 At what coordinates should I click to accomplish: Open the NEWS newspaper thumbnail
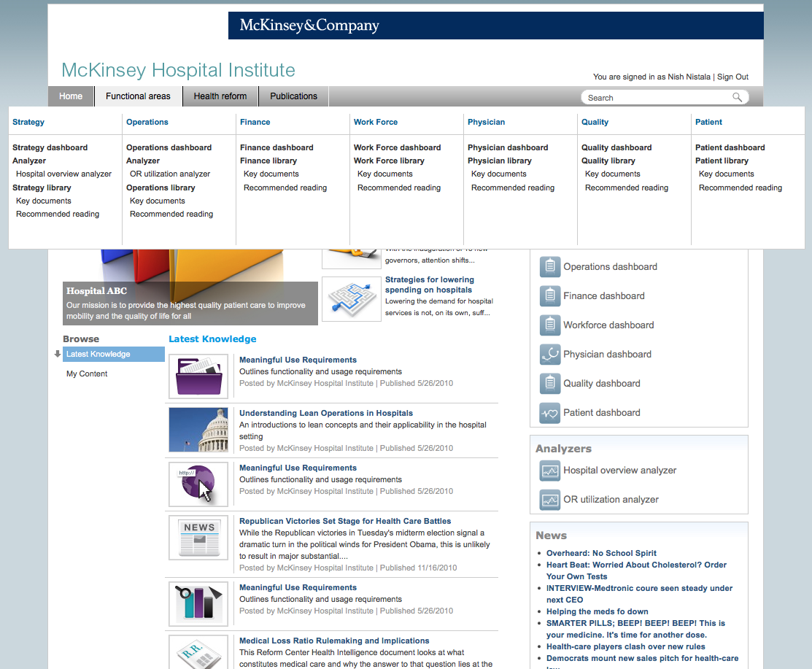(198, 538)
